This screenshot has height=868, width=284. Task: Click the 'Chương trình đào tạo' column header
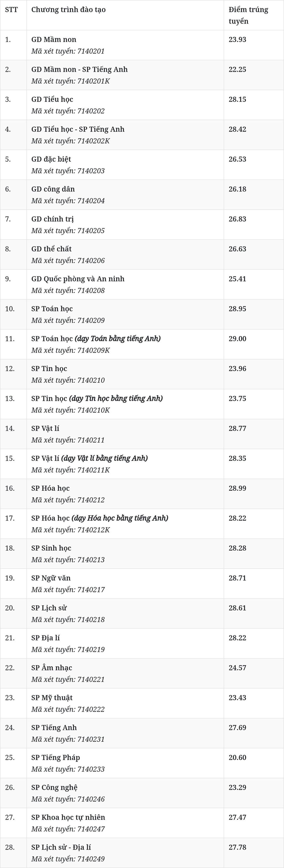click(68, 10)
